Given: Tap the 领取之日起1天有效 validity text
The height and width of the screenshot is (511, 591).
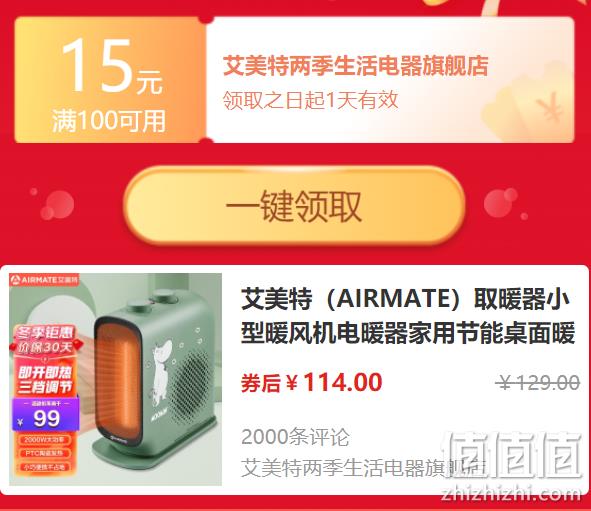Looking at the screenshot, I should pos(310,100).
